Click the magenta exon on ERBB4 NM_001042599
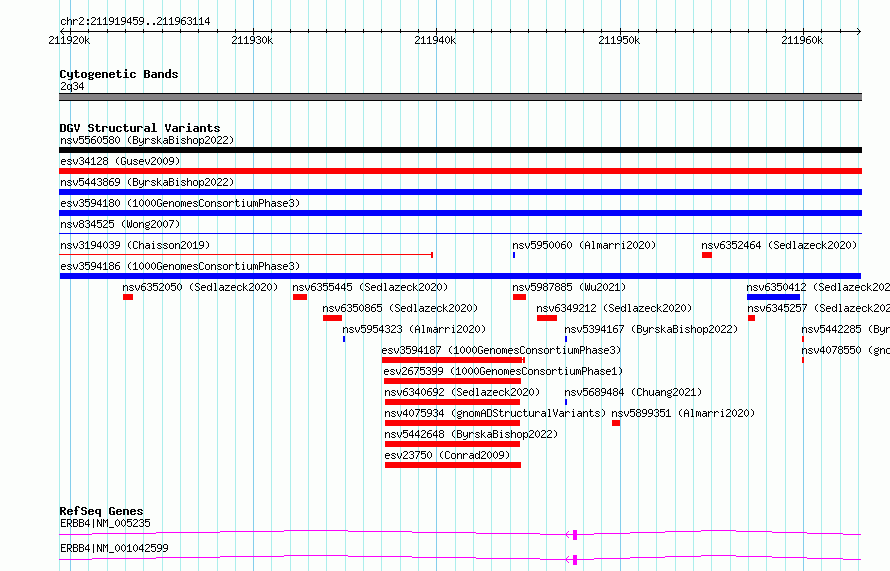The image size is (890, 571). [575, 560]
